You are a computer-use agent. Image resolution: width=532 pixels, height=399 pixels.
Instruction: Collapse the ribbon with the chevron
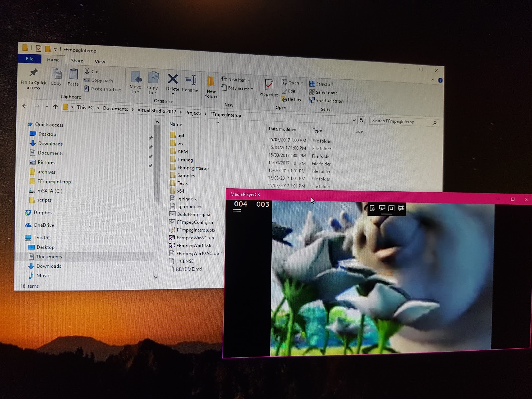(x=433, y=80)
